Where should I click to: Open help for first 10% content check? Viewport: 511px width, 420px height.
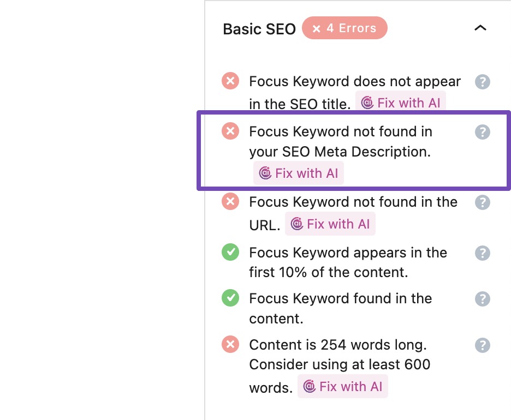tap(482, 253)
